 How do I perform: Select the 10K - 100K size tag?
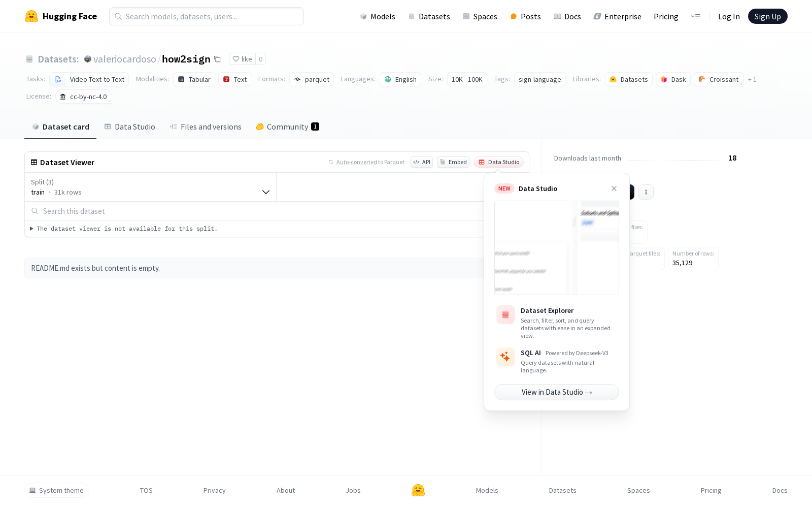[467, 79]
